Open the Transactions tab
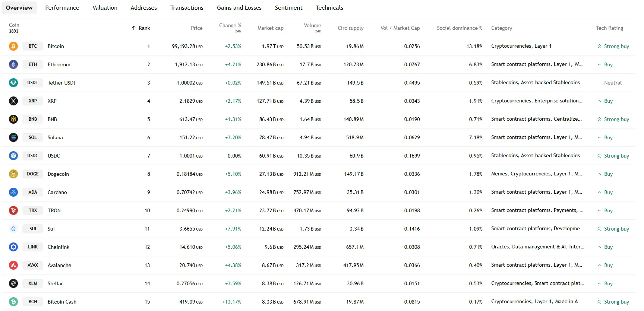Image resolution: width=644 pixels, height=311 pixels. [x=187, y=7]
